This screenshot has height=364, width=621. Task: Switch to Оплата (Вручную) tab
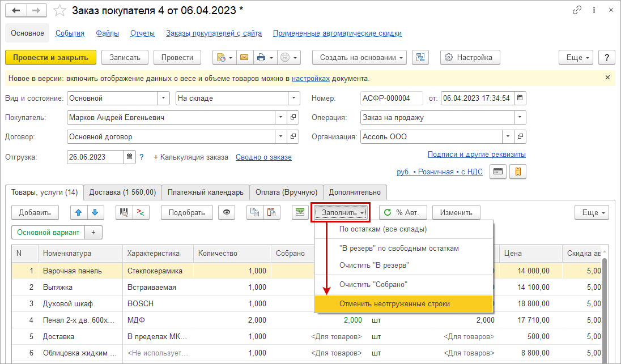point(286,192)
